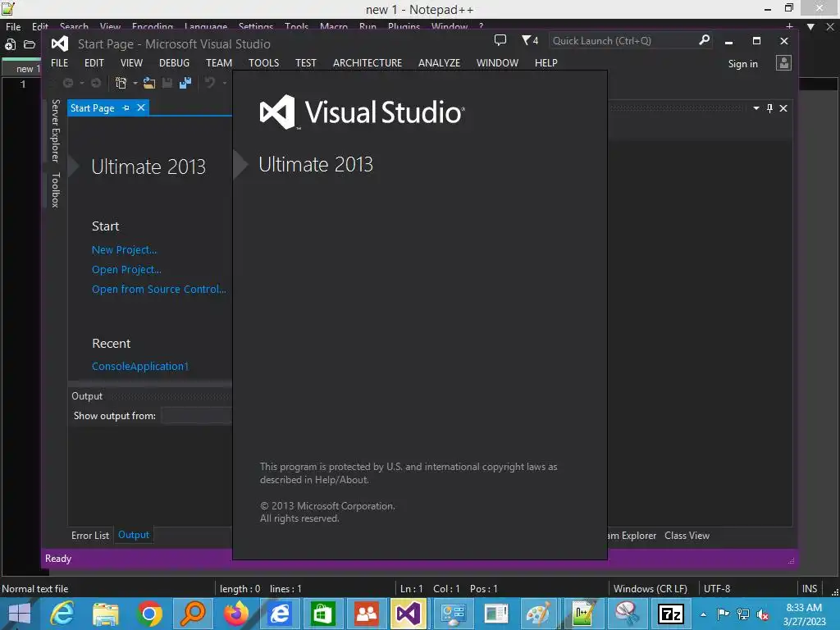Click the Open File folder icon in Visual Studio toolbar

tap(149, 83)
